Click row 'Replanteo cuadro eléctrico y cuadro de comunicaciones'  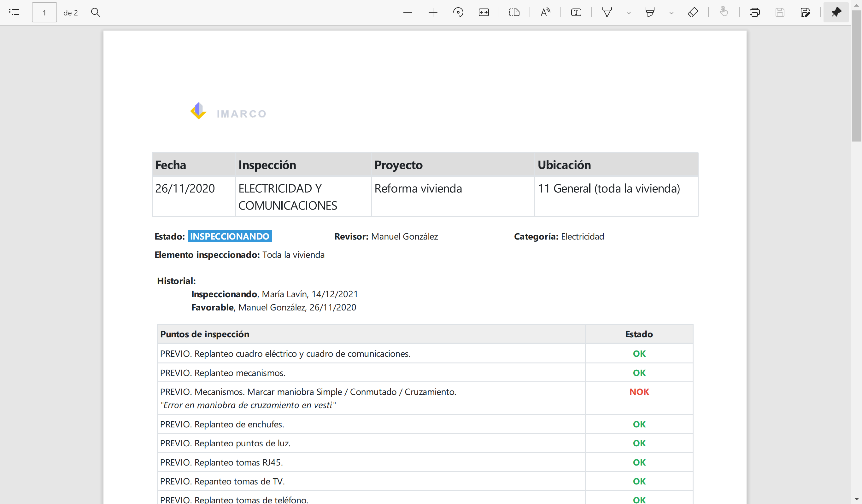(x=371, y=354)
